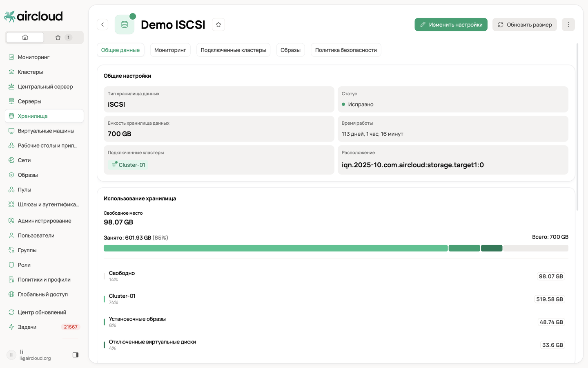This screenshot has height=368, width=588.
Task: Open Виртуальные машины section
Action: [x=44, y=131]
